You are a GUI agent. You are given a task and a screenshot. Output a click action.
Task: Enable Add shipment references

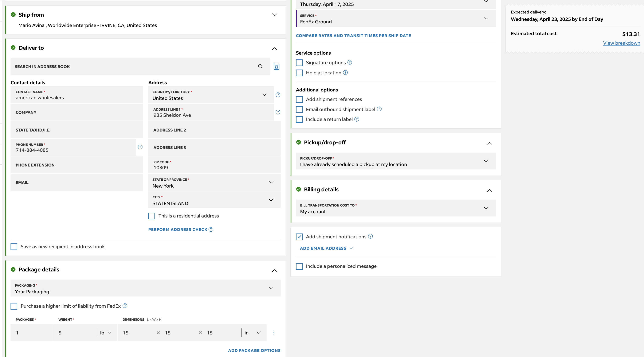tap(299, 99)
